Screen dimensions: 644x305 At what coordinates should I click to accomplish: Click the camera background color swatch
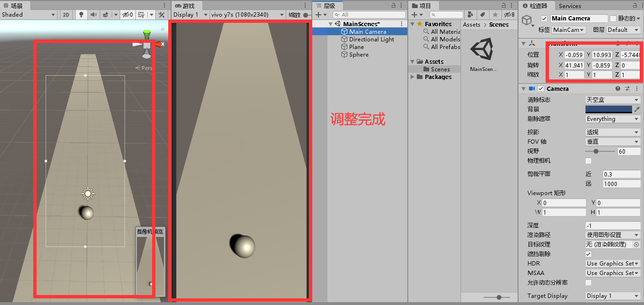(x=609, y=109)
